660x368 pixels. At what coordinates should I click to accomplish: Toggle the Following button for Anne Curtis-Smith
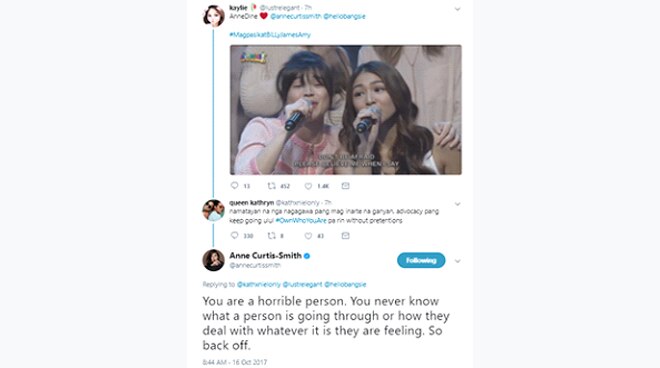pyautogui.click(x=421, y=260)
